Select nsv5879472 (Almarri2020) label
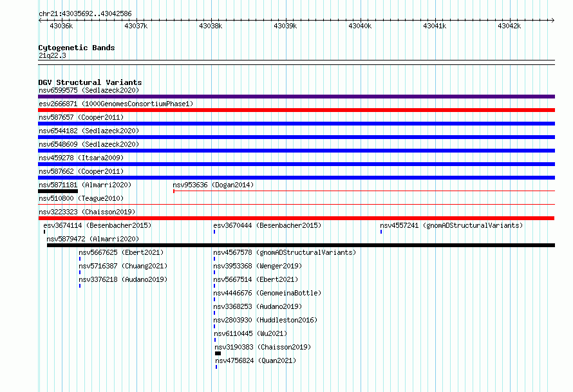 coord(93,239)
